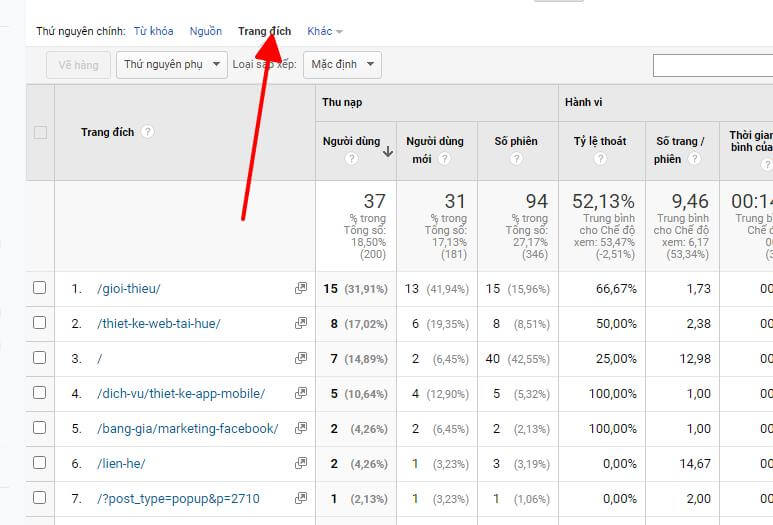This screenshot has height=525, width=773.
Task: Open the /?post_type=popup&p=2710 link
Action: pyautogui.click(x=178, y=498)
